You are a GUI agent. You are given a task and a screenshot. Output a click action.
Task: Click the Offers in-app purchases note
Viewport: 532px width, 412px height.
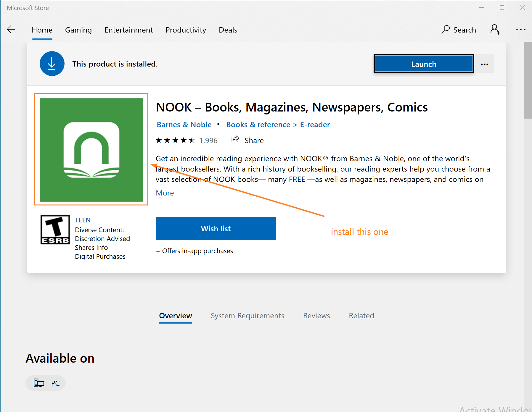(x=195, y=251)
